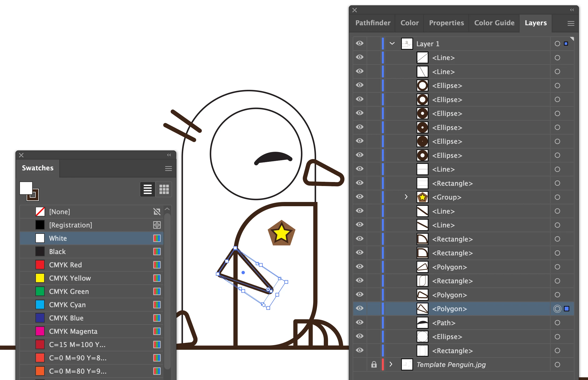Click the Fill box in Swatches panel
588x380 pixels.
26,188
